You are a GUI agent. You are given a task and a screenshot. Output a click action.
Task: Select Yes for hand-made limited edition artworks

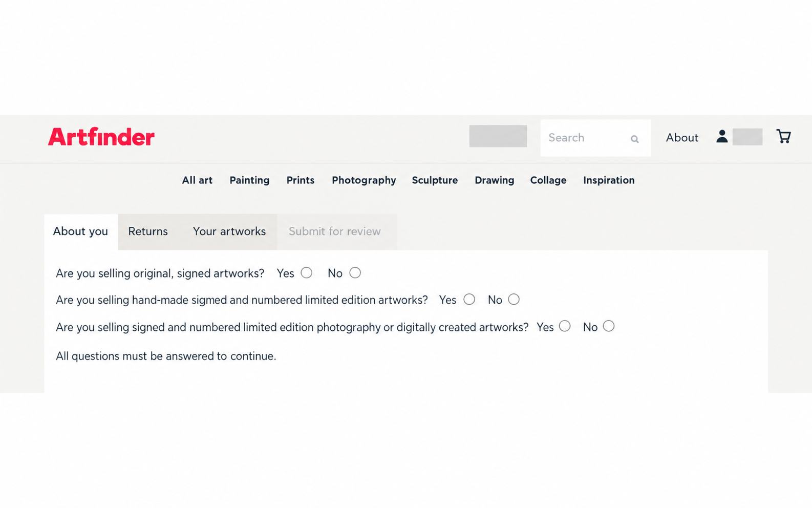coord(469,300)
